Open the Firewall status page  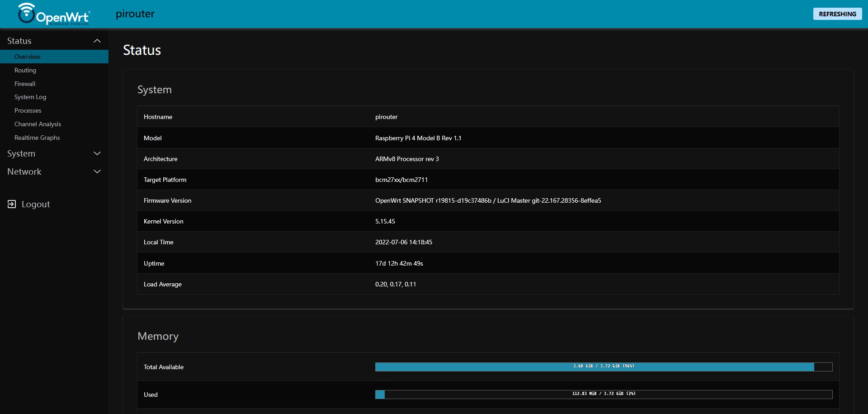tap(25, 84)
